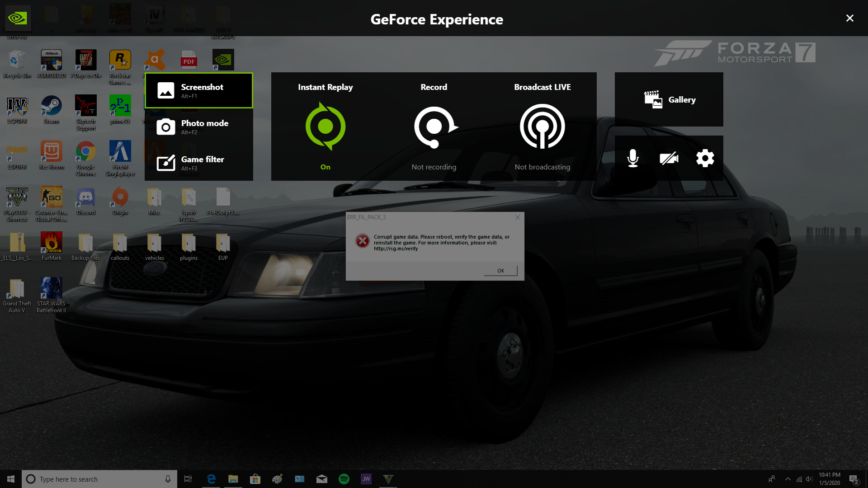Open the Gallery panel
The image size is (868, 488).
point(669,99)
